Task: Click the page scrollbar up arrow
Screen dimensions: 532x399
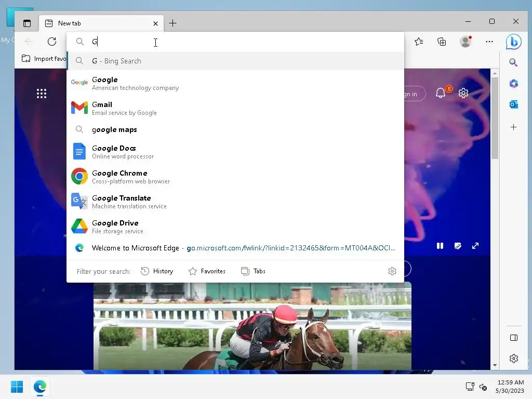Action: click(495, 73)
